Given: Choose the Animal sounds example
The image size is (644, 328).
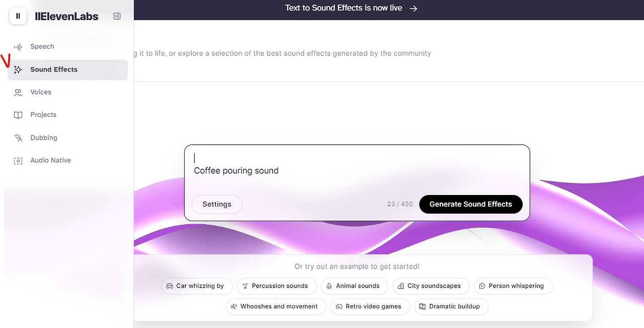Looking at the screenshot, I should pyautogui.click(x=354, y=286).
